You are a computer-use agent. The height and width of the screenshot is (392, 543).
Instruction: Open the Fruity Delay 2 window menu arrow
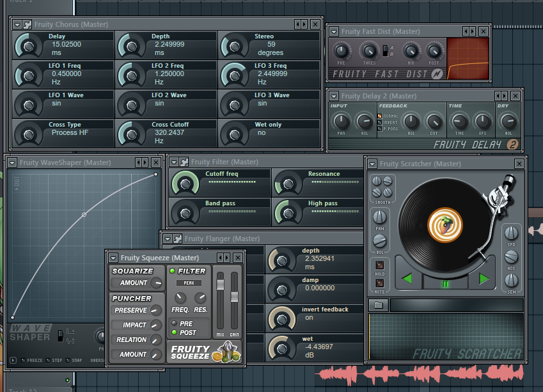[334, 96]
